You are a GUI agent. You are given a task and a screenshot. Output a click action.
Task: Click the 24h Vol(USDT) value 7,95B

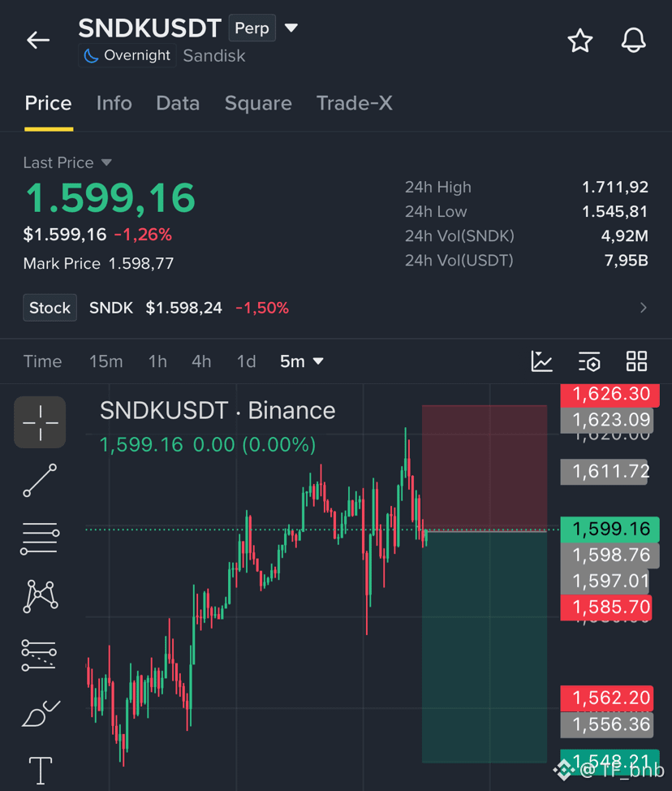(626, 261)
